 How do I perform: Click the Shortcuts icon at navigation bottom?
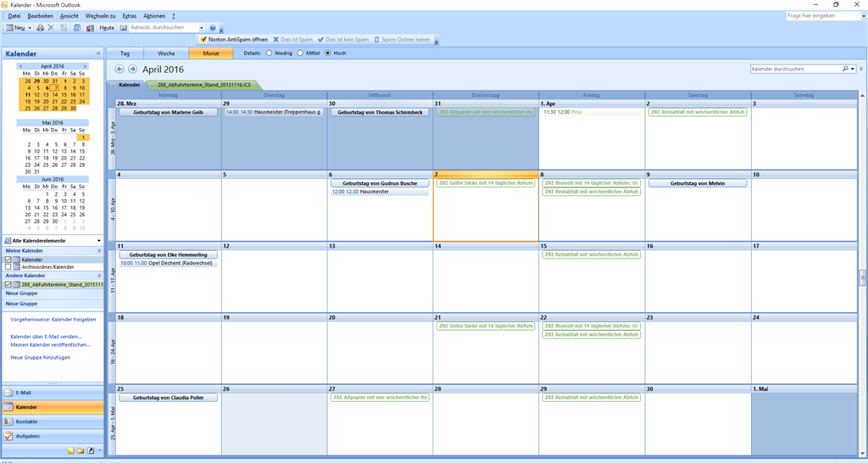click(x=91, y=451)
